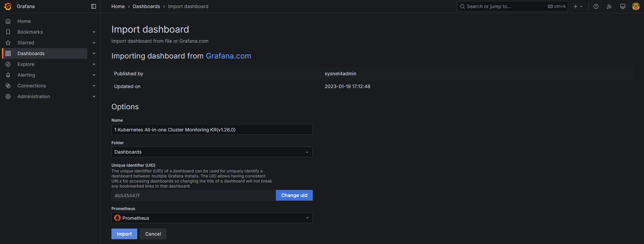Viewport: 644px width, 244px height.
Task: Open the Prometheus data source dropdown
Action: click(x=212, y=218)
